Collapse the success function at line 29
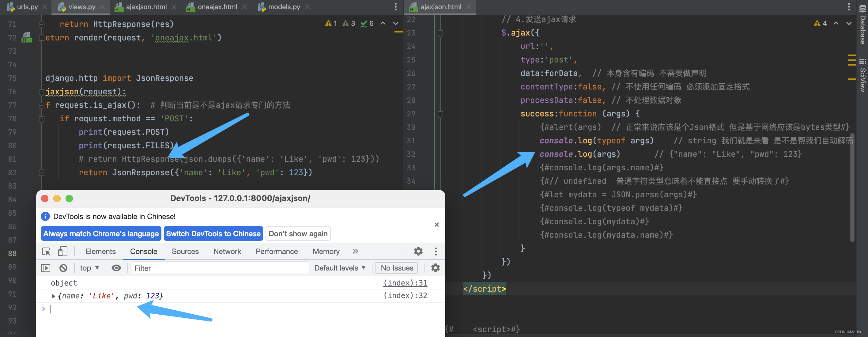This screenshot has width=868, height=337. [x=440, y=114]
